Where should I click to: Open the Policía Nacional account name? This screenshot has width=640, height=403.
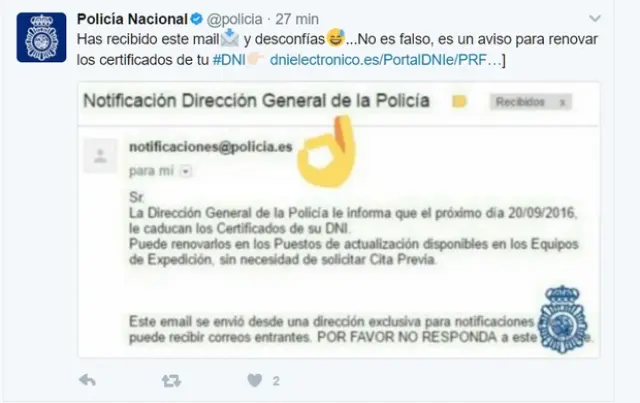[x=132, y=19]
